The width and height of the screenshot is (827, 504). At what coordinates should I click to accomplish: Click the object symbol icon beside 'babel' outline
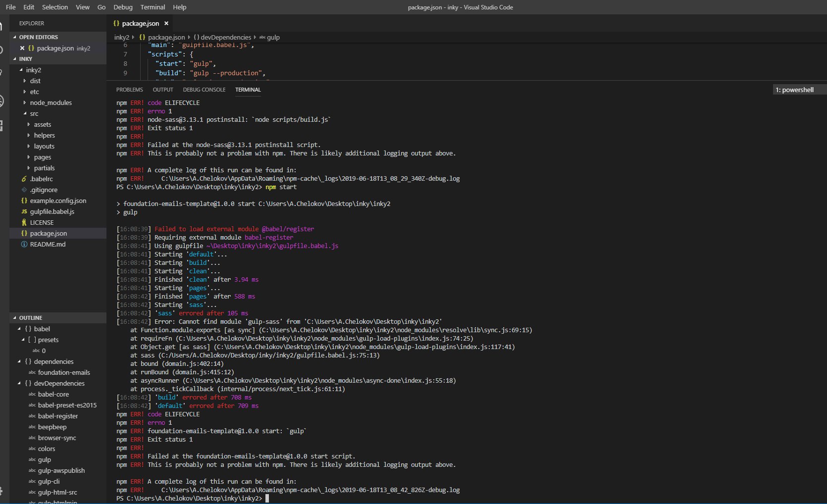[28, 329]
